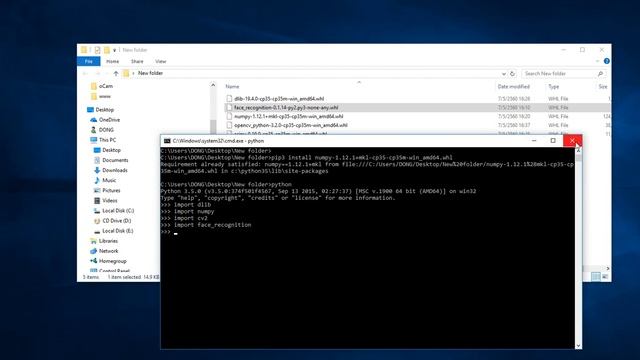Click the Back navigation arrow in Explorer
This screenshot has height=360, width=640.
[x=85, y=73]
